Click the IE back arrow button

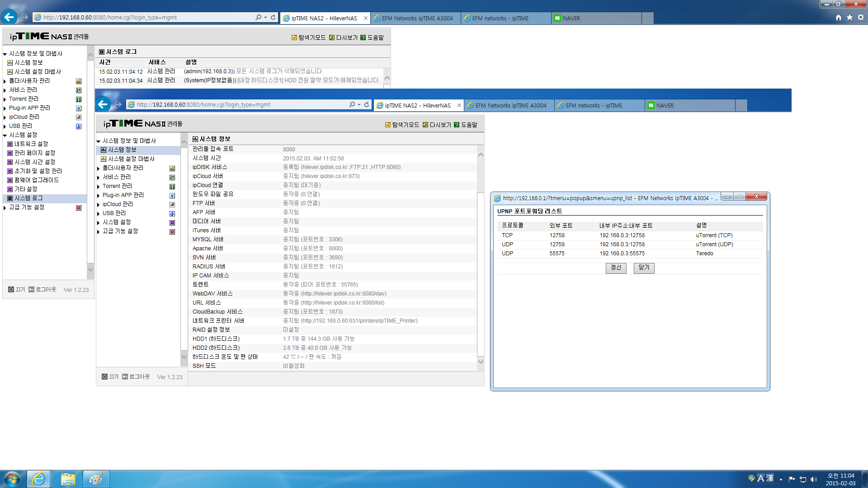[x=9, y=17]
